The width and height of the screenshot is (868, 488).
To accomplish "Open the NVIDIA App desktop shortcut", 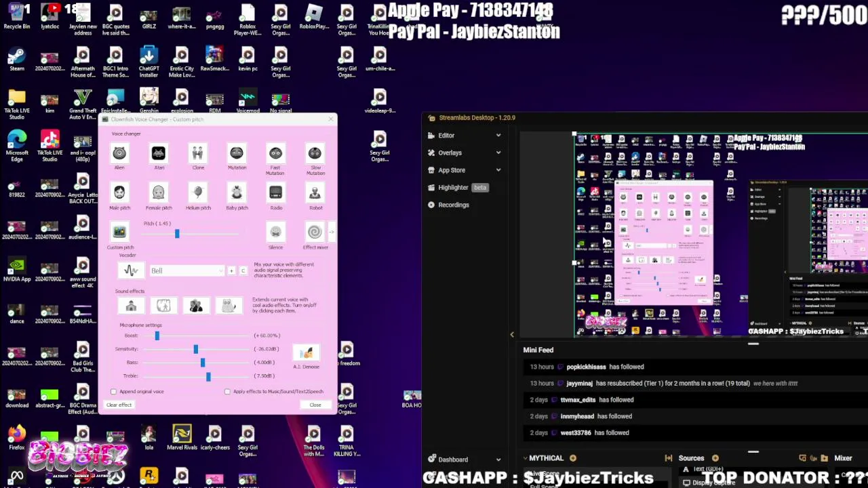I will 17,269.
